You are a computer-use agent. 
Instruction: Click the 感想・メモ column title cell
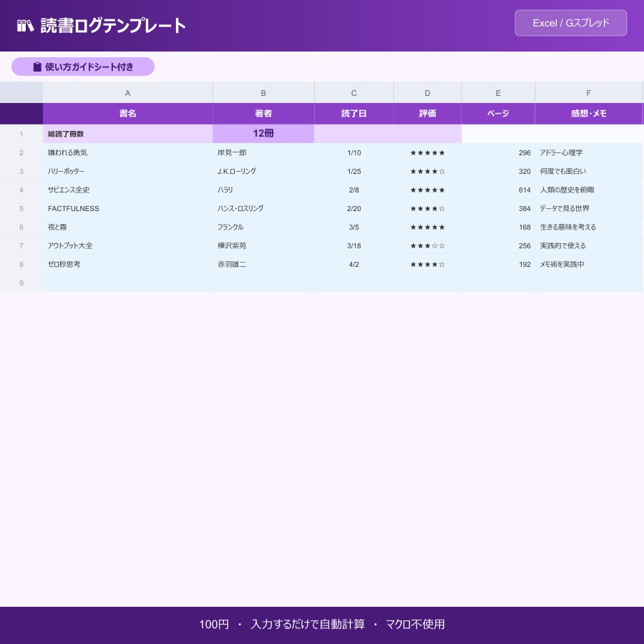pos(588,113)
